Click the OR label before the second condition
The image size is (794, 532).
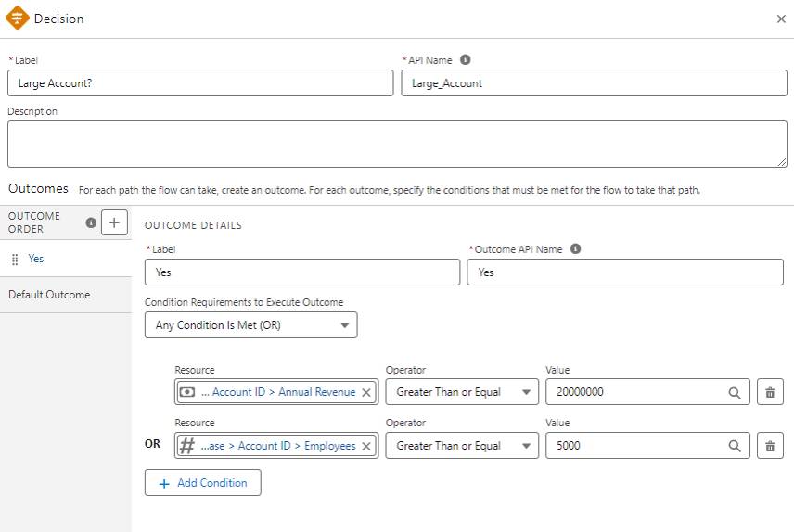pyautogui.click(x=152, y=444)
